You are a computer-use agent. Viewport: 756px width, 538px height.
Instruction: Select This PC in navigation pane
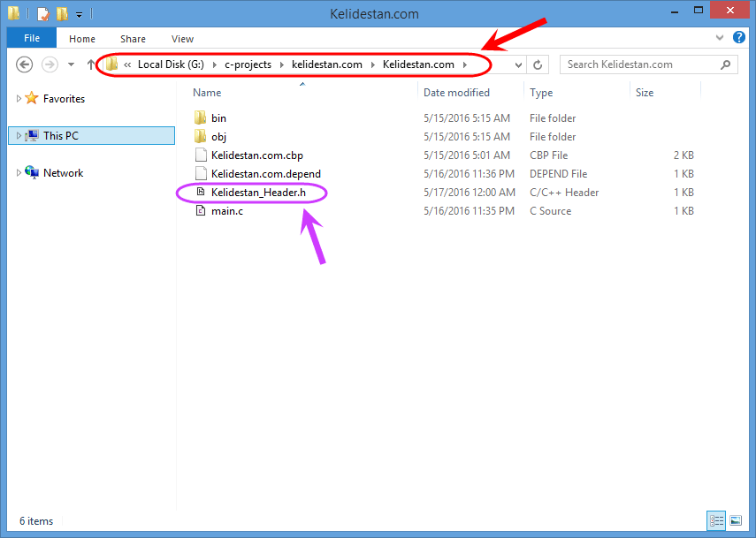(x=61, y=136)
